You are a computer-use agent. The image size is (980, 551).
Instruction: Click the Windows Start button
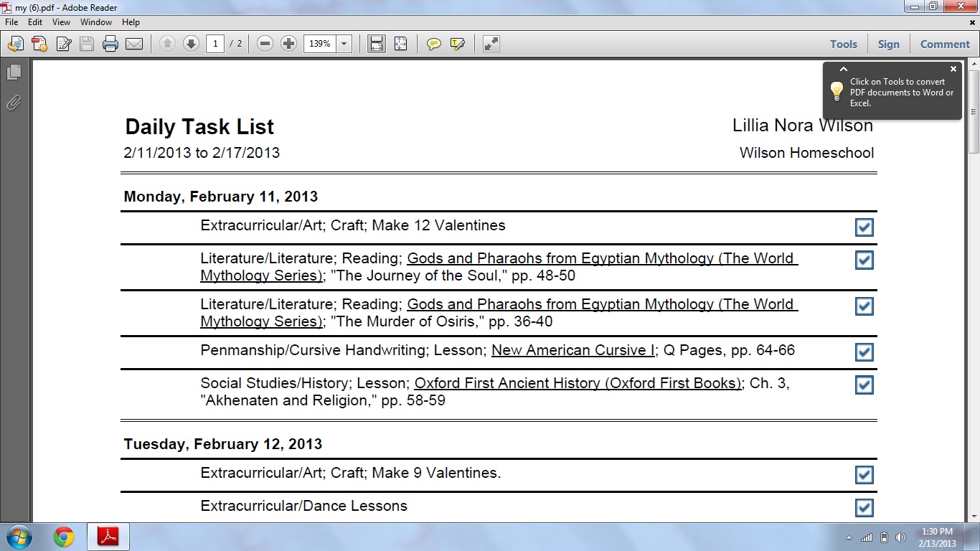tap(19, 537)
